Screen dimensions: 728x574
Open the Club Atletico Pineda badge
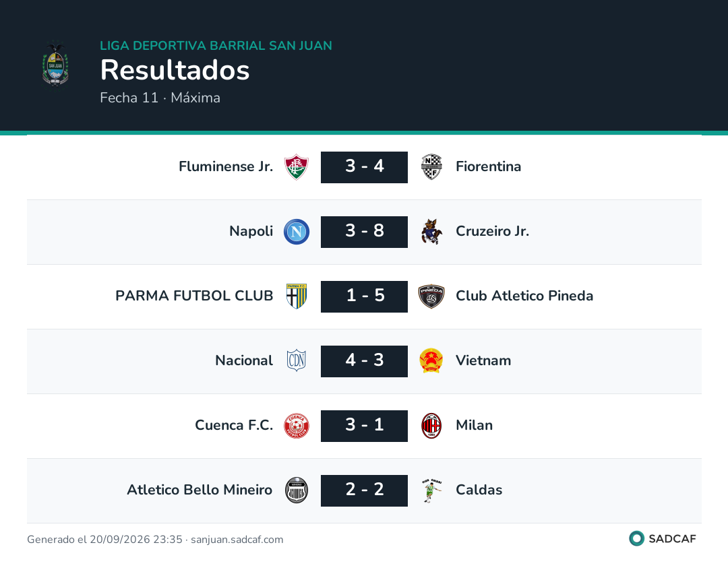click(431, 296)
